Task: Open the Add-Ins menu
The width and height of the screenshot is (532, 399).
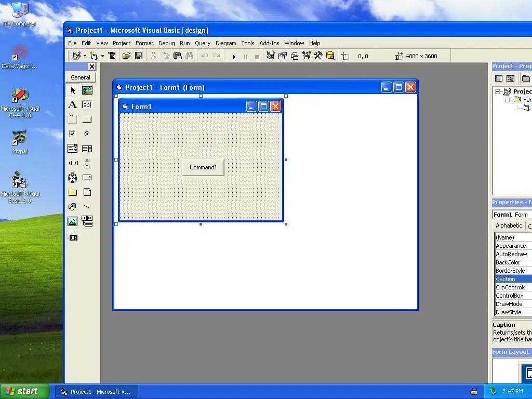Action: (x=269, y=43)
